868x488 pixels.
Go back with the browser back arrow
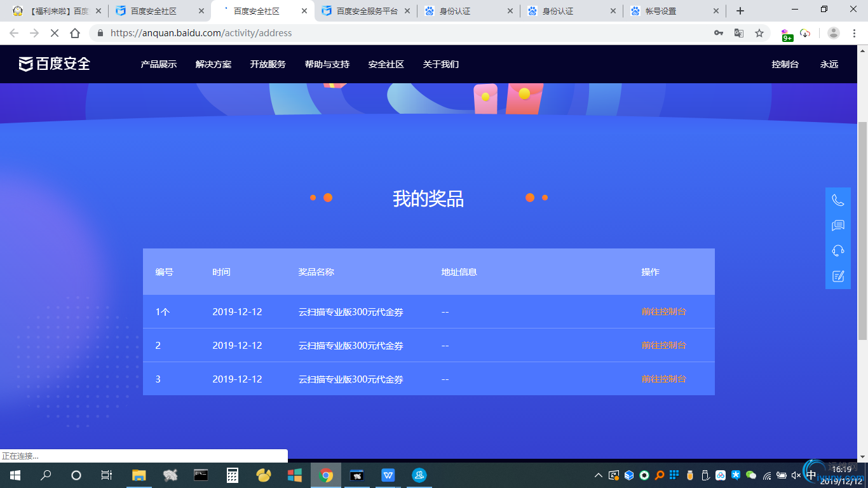[x=14, y=33]
